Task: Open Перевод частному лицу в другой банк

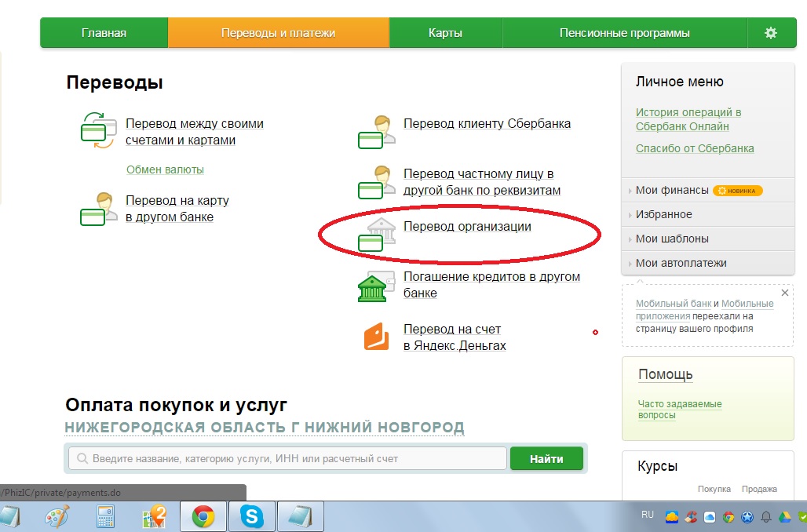Action: (482, 181)
